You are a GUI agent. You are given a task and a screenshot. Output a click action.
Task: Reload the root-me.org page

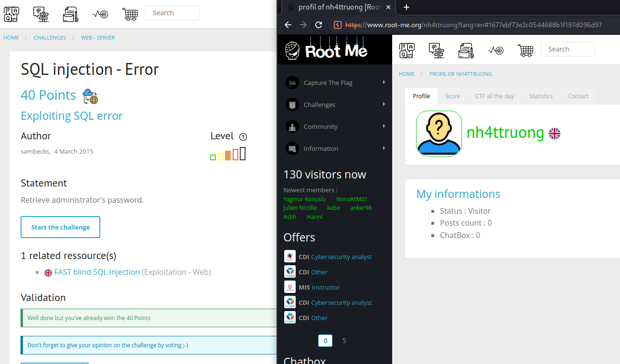[x=319, y=25]
